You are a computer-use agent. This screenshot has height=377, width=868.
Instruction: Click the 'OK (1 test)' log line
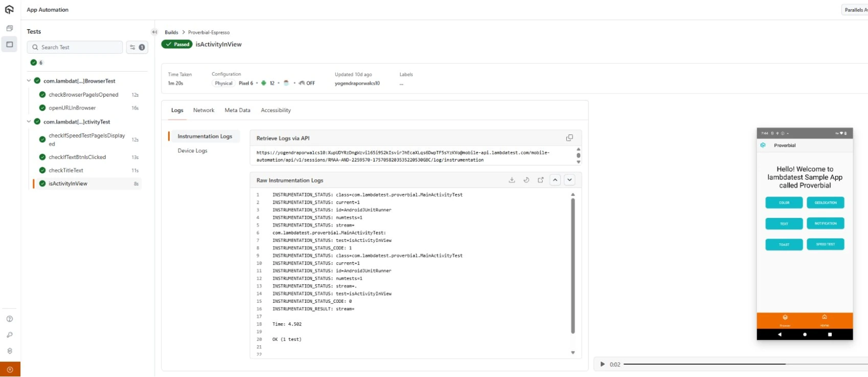(287, 339)
